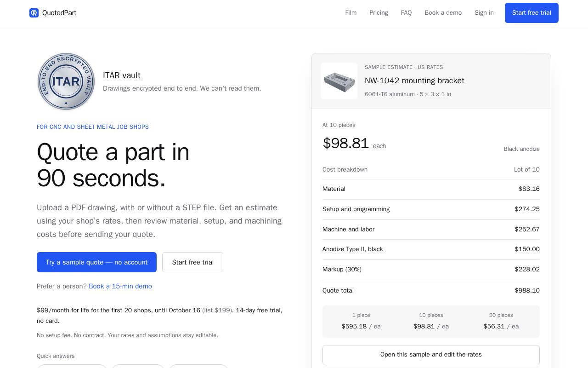The width and height of the screenshot is (588, 368).
Task: Click NW-1042 mounting bracket title
Action: pos(414,80)
